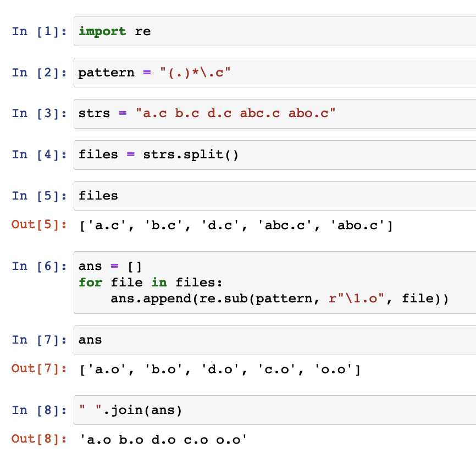Image resolution: width=476 pixels, height=453 pixels.
Task: Select the files = strs.split() cell
Action: (275, 154)
